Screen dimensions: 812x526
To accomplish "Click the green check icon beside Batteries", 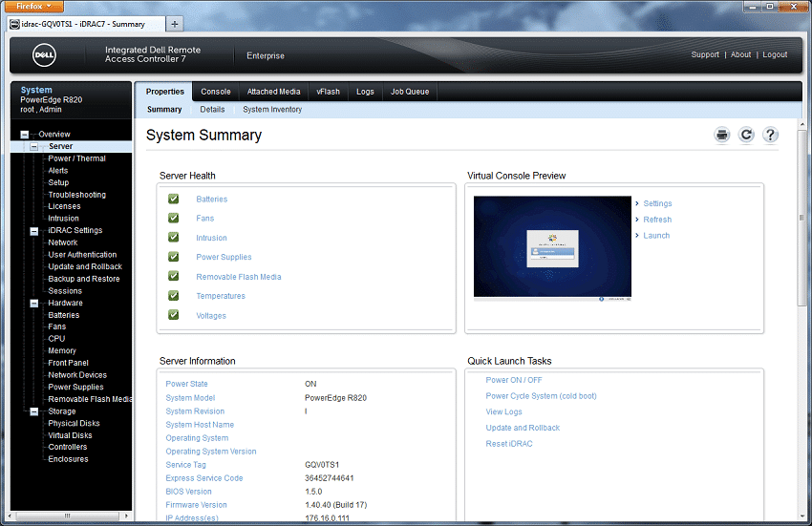I will [x=174, y=199].
